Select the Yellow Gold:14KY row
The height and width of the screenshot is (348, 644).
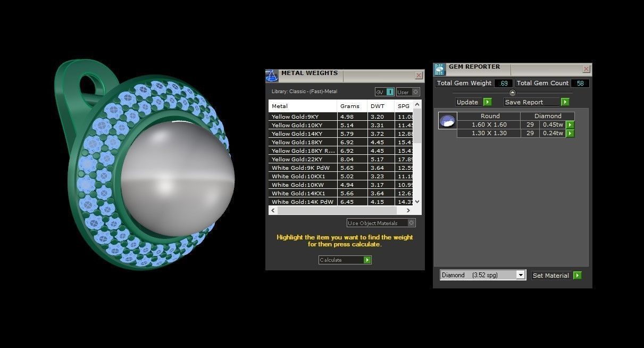pyautogui.click(x=341, y=134)
